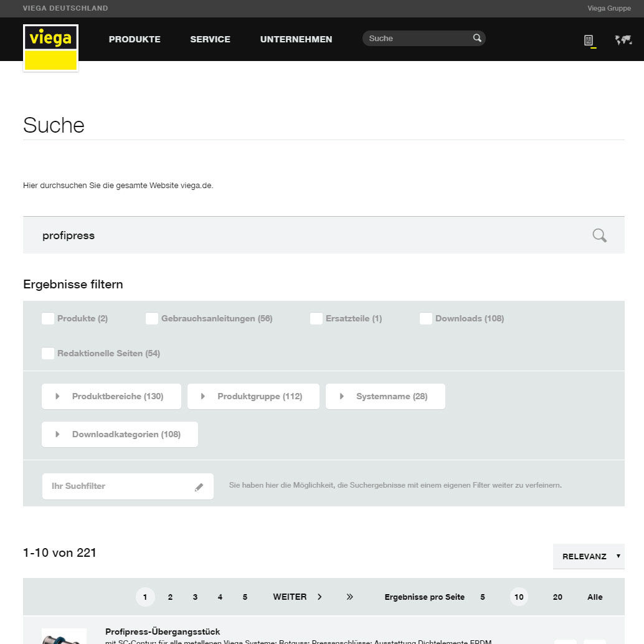Click the Ergebnisse filtern heading

[x=73, y=284]
